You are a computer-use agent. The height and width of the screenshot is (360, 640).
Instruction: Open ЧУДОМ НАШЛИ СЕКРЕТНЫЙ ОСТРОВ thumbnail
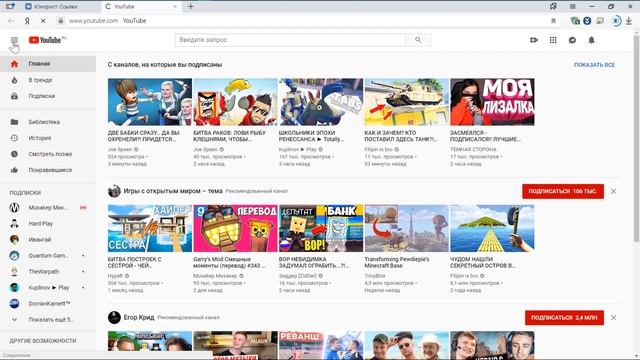pyautogui.click(x=492, y=228)
